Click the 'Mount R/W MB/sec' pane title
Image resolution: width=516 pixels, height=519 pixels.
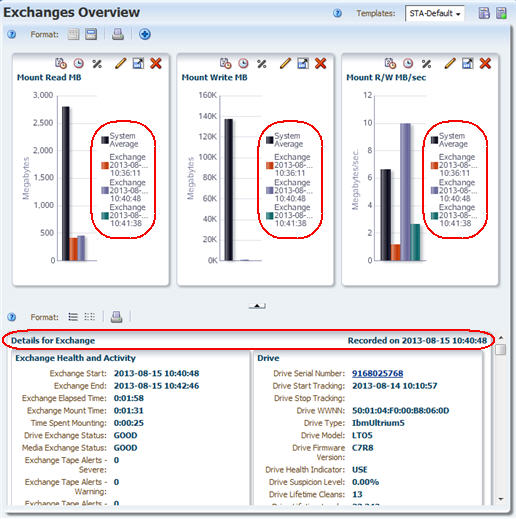pyautogui.click(x=386, y=77)
